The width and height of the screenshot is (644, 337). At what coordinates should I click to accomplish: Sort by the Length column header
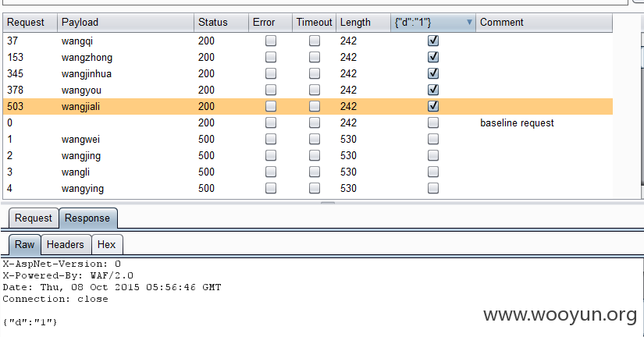(x=363, y=22)
